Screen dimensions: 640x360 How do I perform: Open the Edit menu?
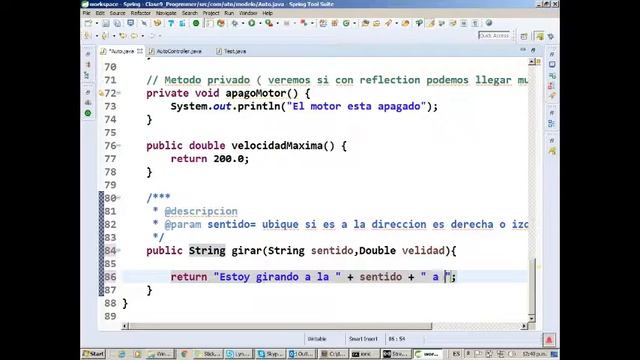point(100,13)
